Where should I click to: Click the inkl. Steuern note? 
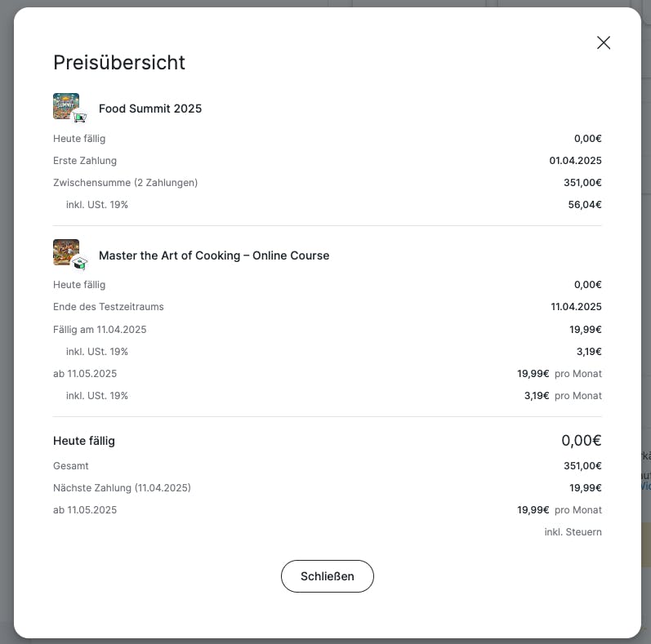pyautogui.click(x=573, y=532)
